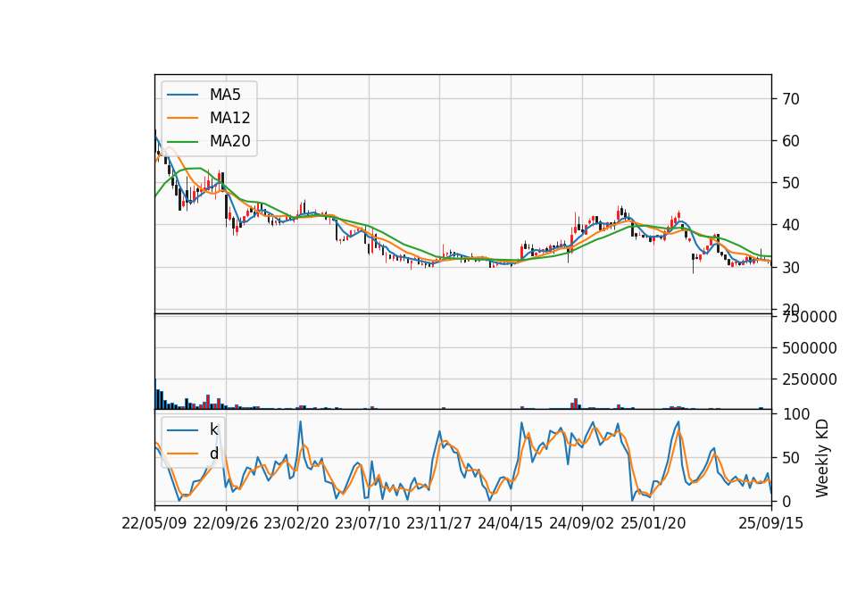Click the MA5 legend label
The width and height of the screenshot is (857, 616).
click(x=225, y=95)
